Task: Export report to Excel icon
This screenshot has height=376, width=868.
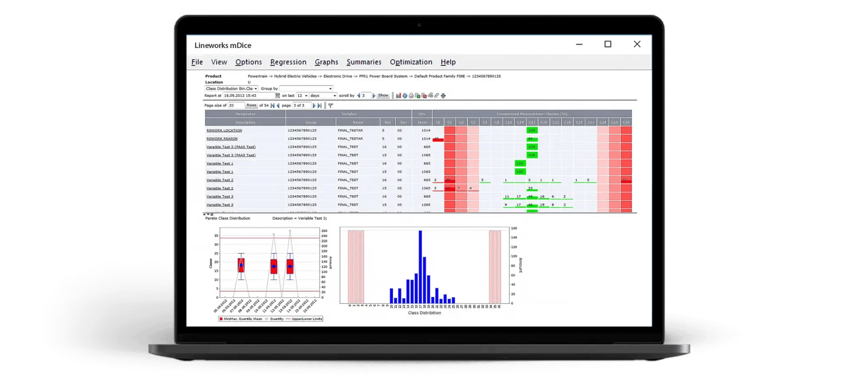Action: coord(417,95)
